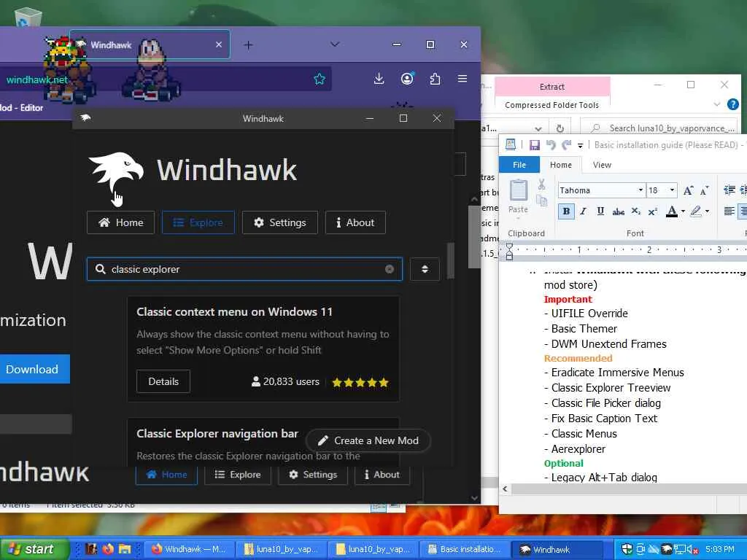
Task: Apply the text highlight color pen
Action: 695,211
